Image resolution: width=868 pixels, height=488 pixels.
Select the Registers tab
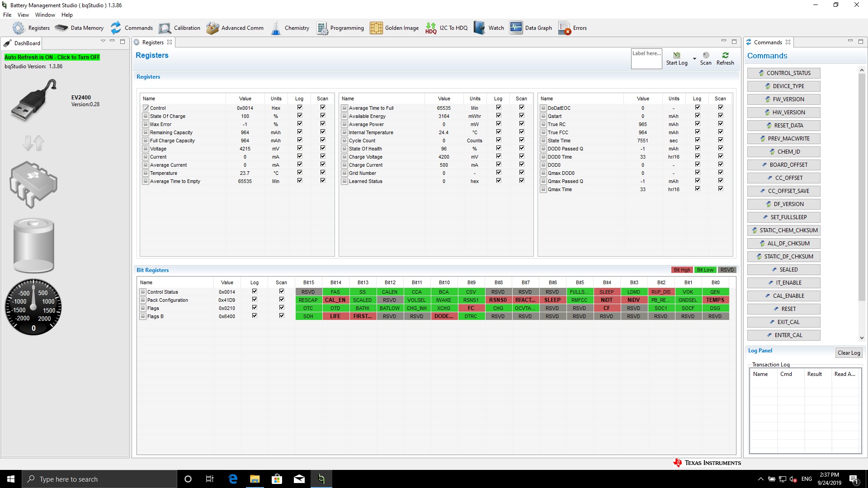click(153, 42)
